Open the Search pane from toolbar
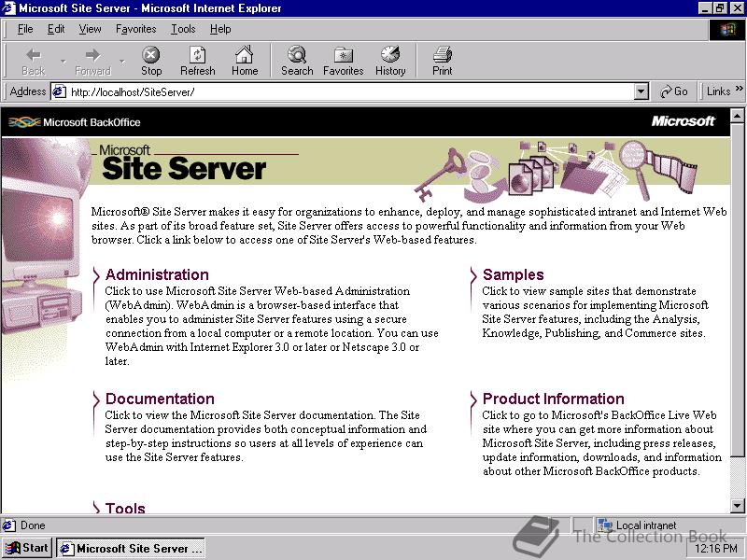The width and height of the screenshot is (747, 560). click(x=297, y=61)
